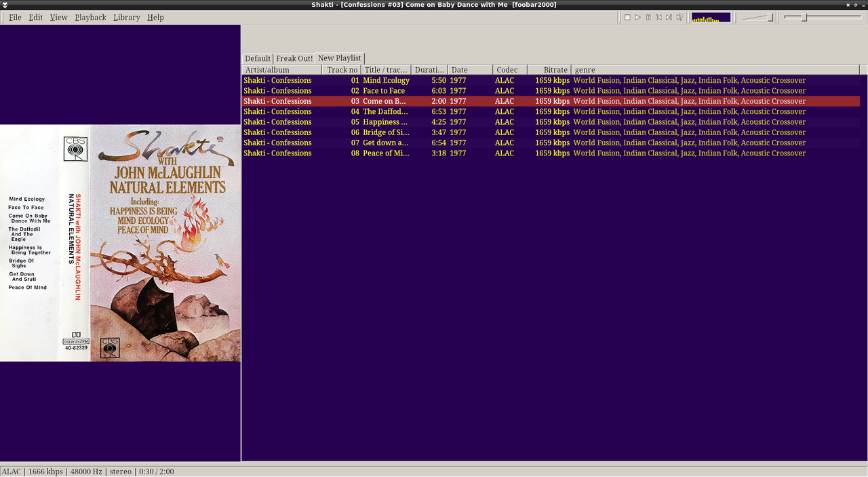The width and height of the screenshot is (868, 477).
Task: Click the Play button in toolbar
Action: coord(637,18)
